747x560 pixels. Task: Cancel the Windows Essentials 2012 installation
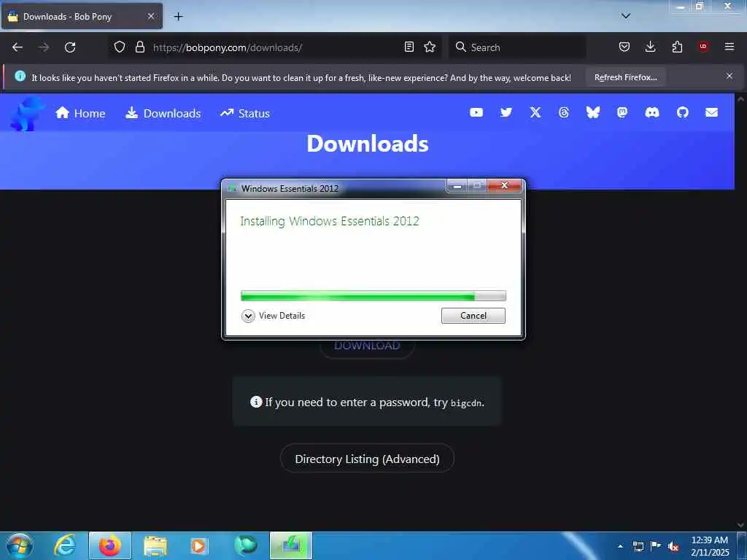473,316
